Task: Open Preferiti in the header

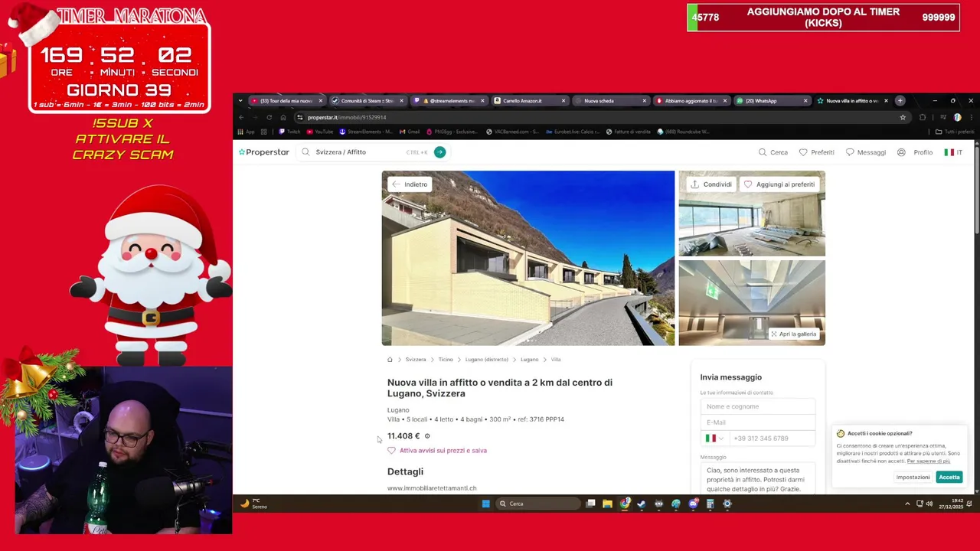Action: tap(817, 152)
